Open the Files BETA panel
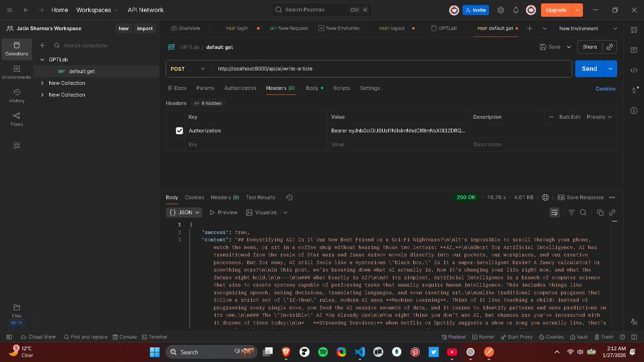 coord(17,314)
